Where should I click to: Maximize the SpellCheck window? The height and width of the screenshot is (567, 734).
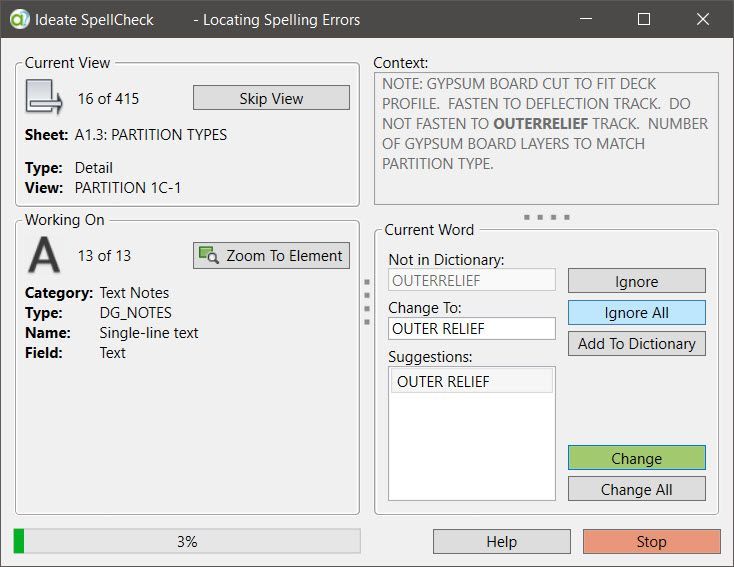tap(644, 19)
